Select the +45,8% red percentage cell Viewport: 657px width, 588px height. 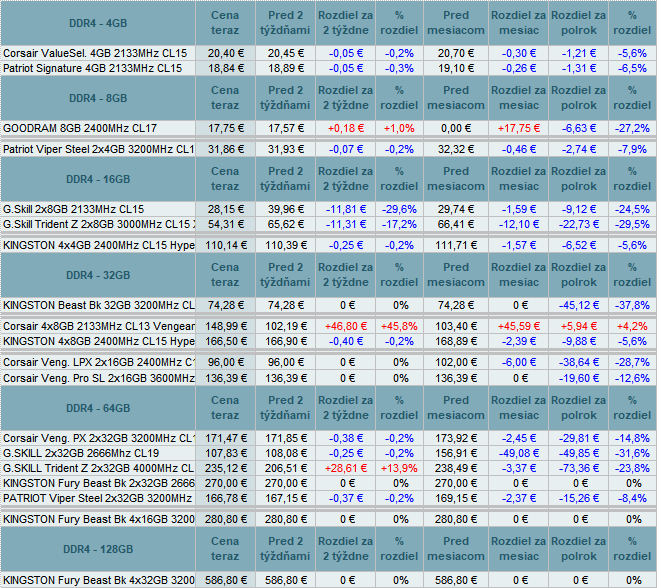399,326
